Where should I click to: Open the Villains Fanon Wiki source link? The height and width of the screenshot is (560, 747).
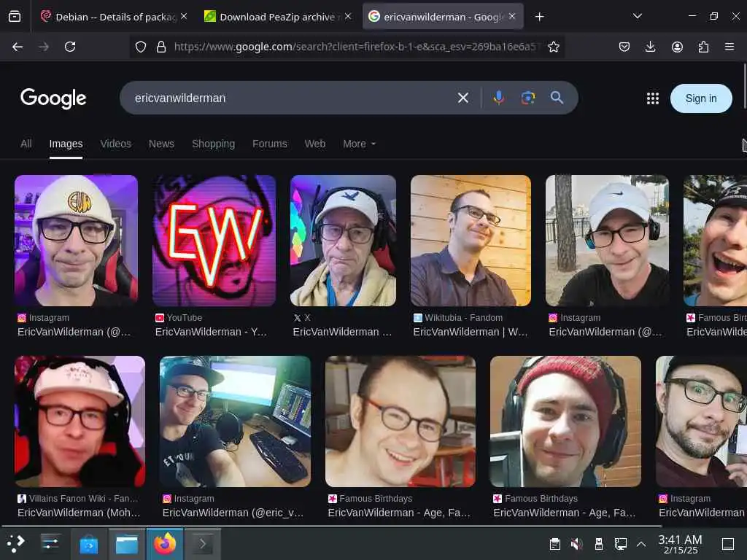(83, 499)
